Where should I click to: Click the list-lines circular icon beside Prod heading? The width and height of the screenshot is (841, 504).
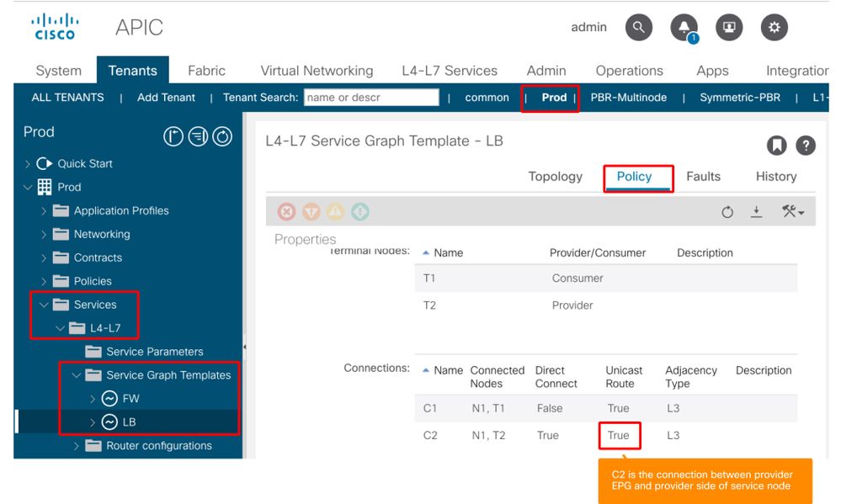click(198, 136)
